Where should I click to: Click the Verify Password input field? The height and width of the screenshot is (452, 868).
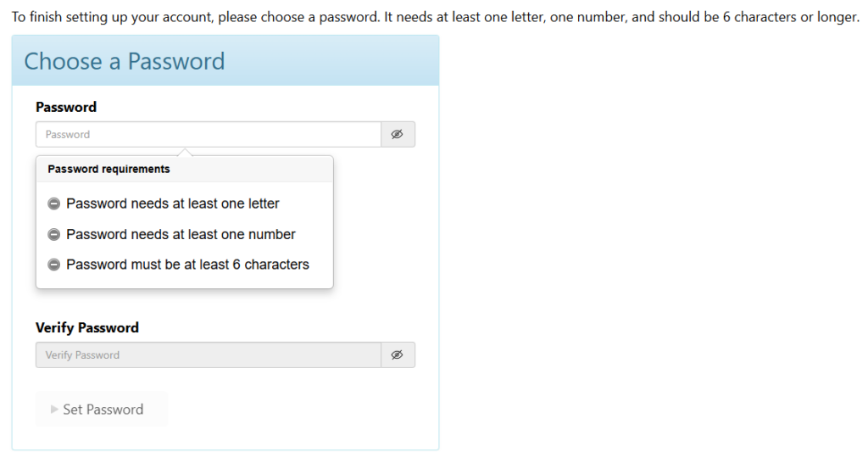(209, 354)
